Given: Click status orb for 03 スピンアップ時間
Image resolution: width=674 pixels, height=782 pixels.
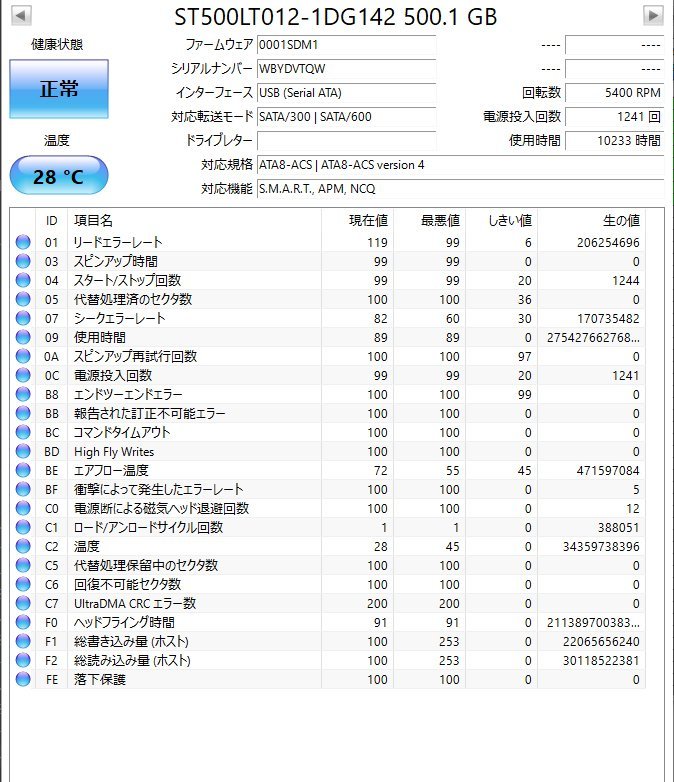Looking at the screenshot, I should pyautogui.click(x=23, y=261).
